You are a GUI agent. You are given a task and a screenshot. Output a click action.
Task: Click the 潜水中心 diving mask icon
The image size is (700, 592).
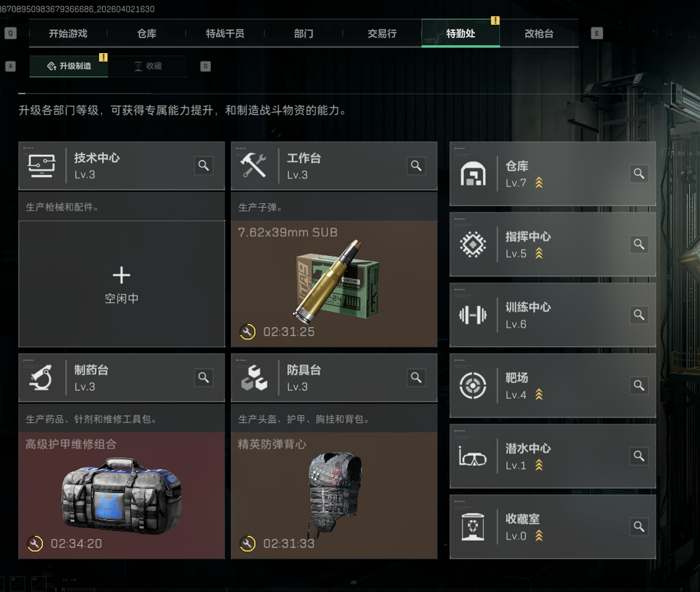click(472, 457)
